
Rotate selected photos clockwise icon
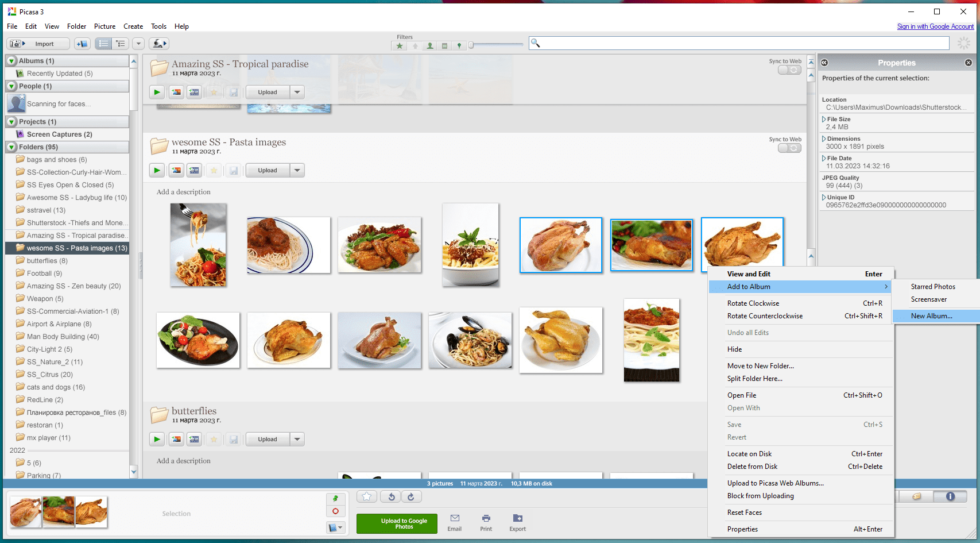(x=411, y=496)
